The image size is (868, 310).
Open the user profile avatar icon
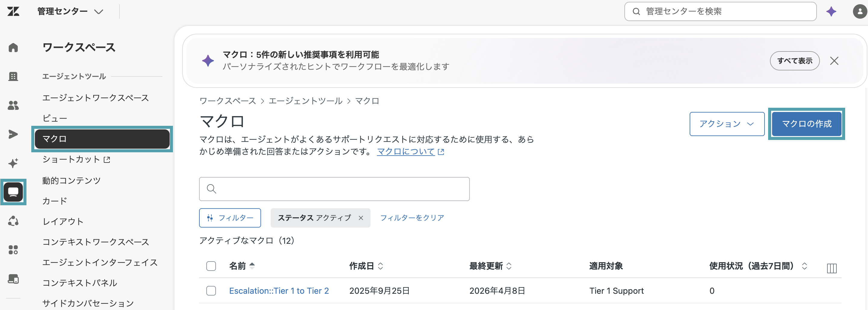click(860, 11)
